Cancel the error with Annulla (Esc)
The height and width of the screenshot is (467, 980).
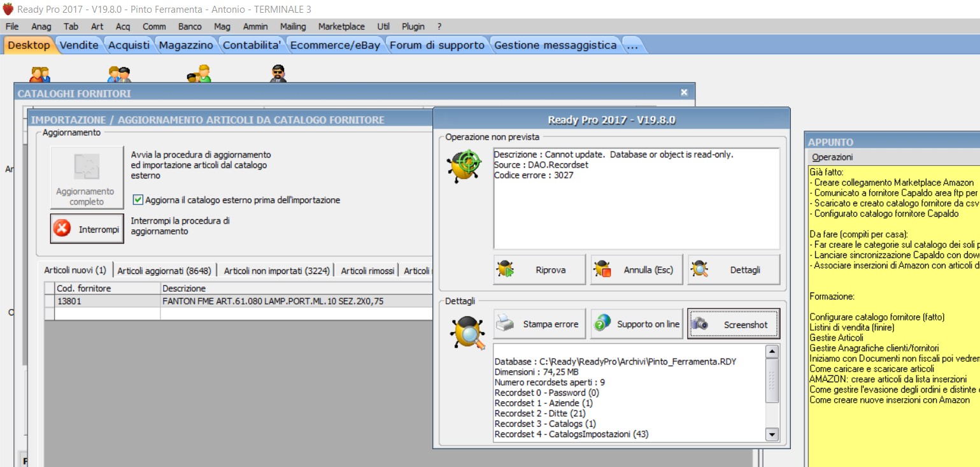pyautogui.click(x=636, y=270)
